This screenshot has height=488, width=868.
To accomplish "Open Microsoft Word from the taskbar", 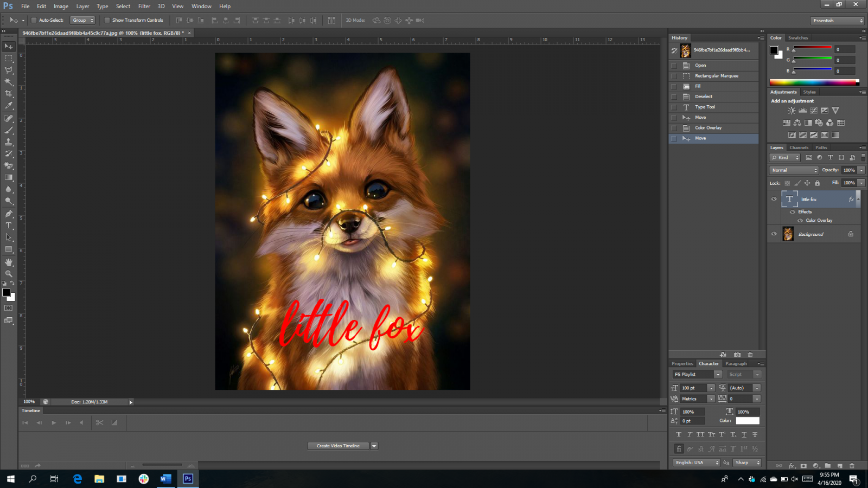I will (x=165, y=479).
